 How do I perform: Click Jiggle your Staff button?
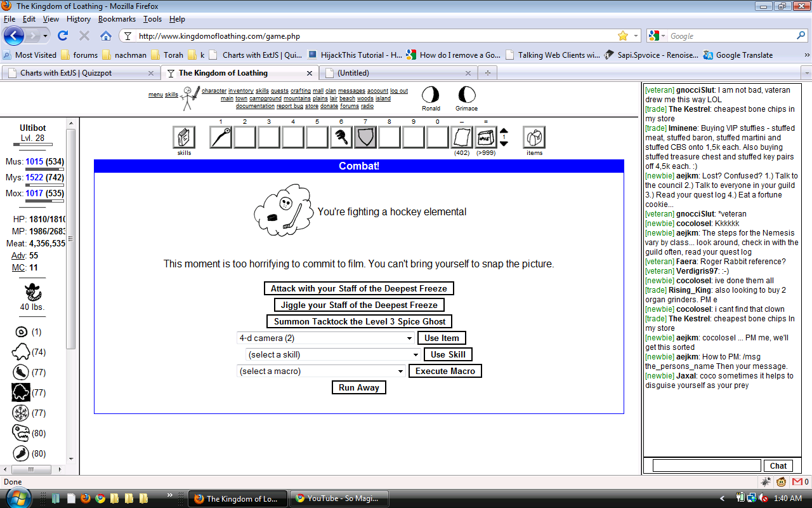tap(359, 305)
